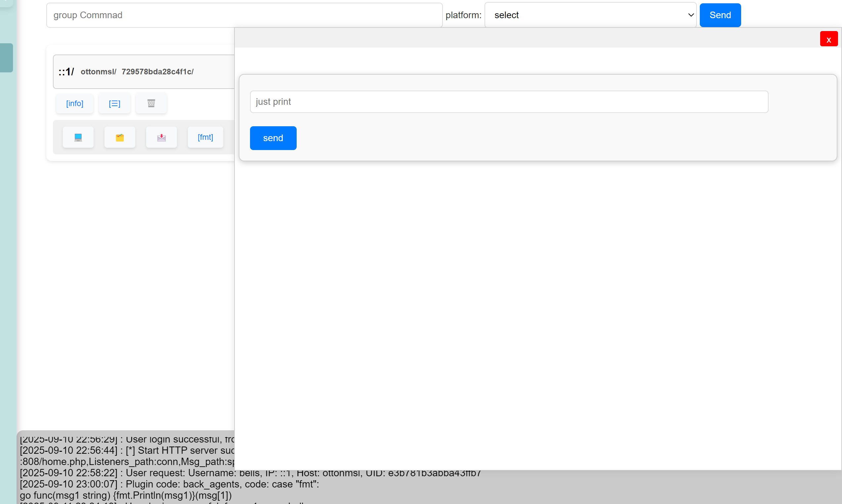Close panel with red x button

(828, 39)
